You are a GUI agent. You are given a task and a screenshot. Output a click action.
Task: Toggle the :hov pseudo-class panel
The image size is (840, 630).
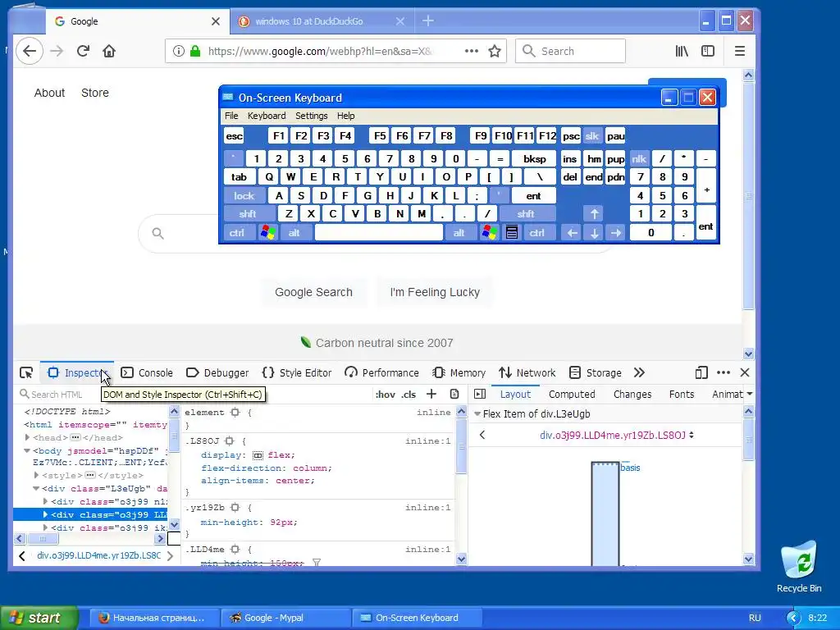click(x=386, y=395)
